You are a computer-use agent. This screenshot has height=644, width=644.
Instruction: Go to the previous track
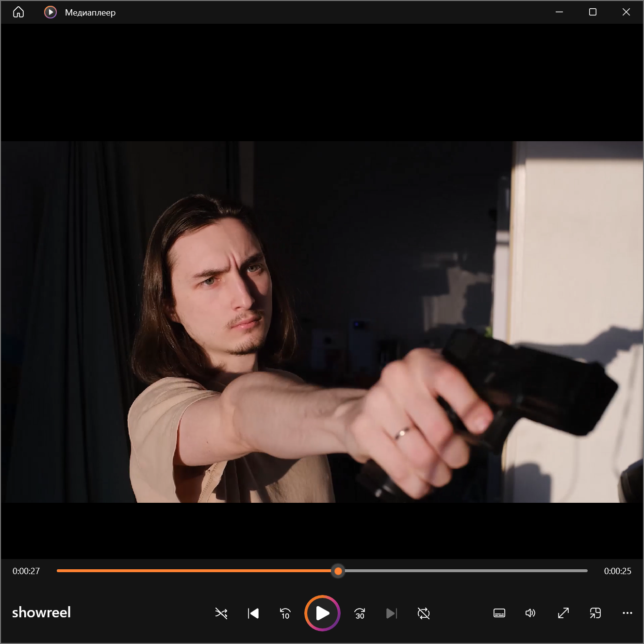(253, 613)
